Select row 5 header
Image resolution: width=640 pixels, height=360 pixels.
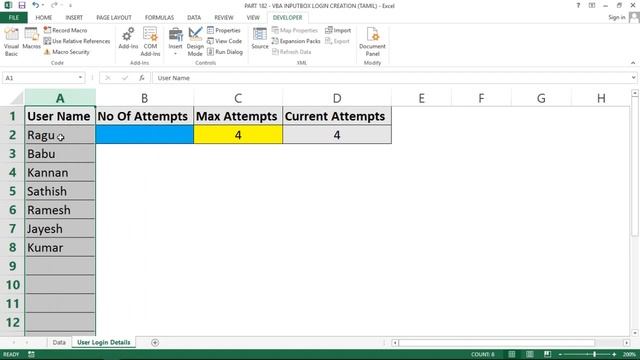(x=12, y=191)
